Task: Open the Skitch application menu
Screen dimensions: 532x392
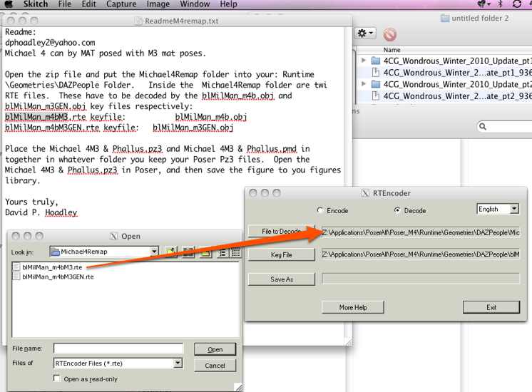Action: (36, 4)
